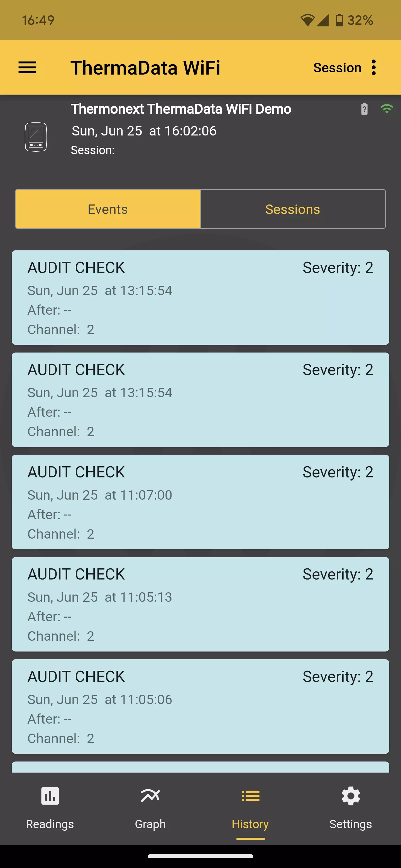Viewport: 401px width, 868px height.
Task: Open second AUDIT CHECK event at 13:15:54
Action: tap(200, 400)
